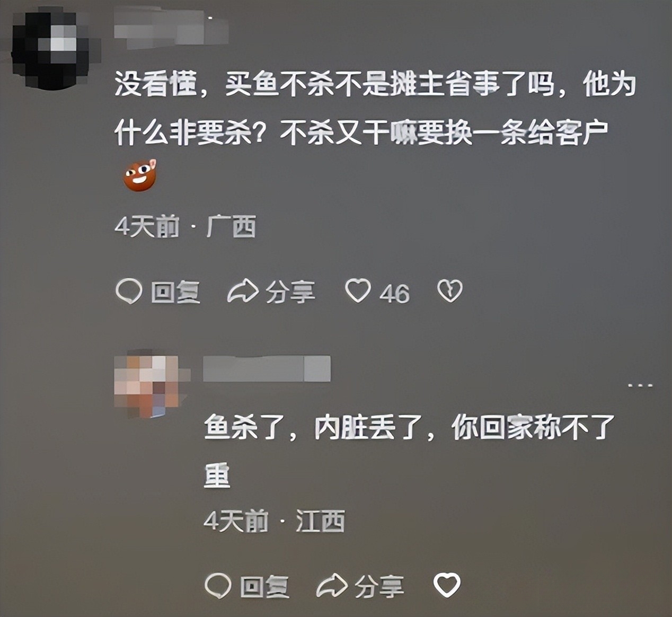Click the 分享 label under the 江西 reply

pyautogui.click(x=379, y=587)
